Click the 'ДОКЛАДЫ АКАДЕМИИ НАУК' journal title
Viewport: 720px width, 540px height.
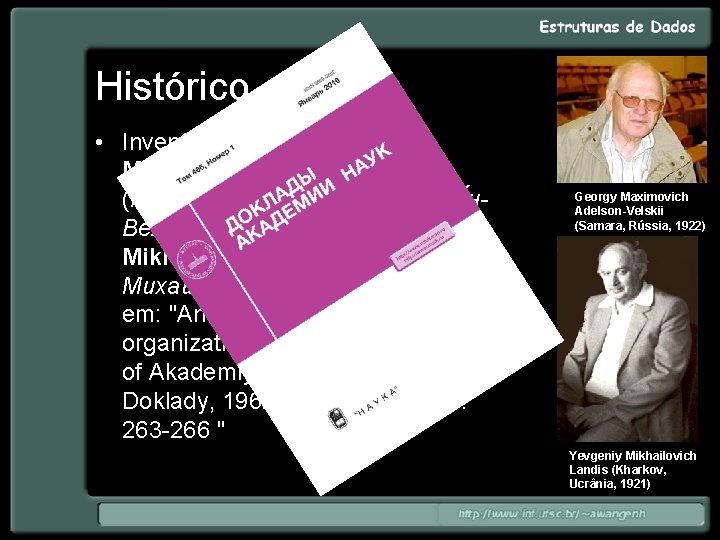point(308,197)
